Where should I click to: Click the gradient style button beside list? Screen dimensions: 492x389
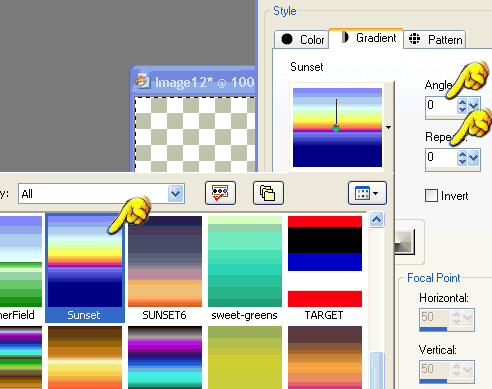404,242
